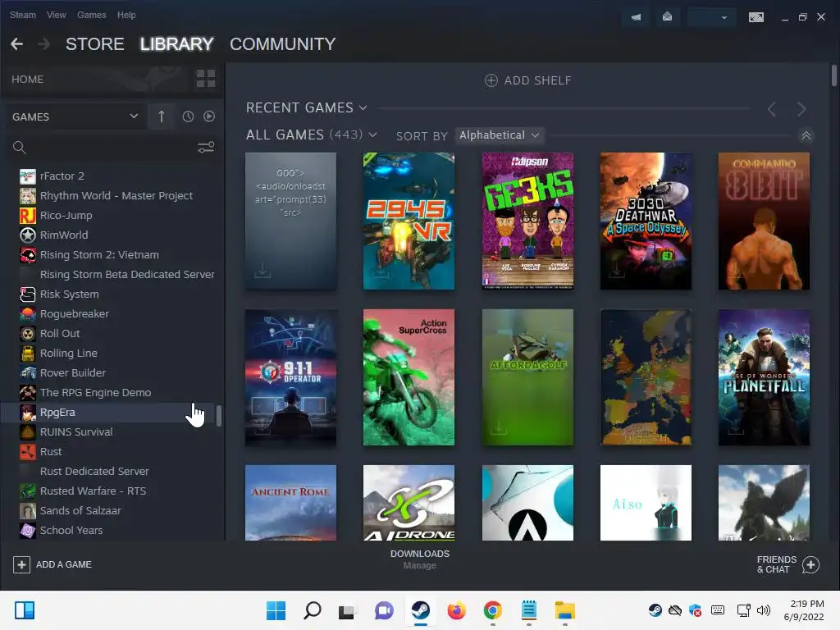
Task: Open advanced filter settings icon
Action: point(206,148)
